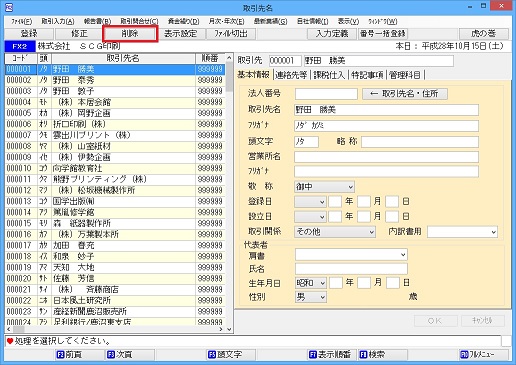Click the 氏名 field under 代表者
The height and width of the screenshot is (365, 516).
(351, 269)
